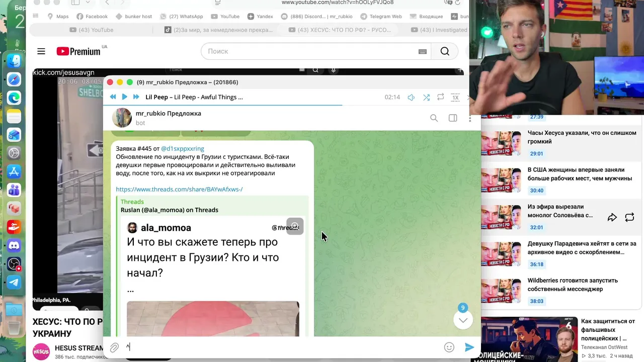Go to YouTube Premium home logo
The image size is (644, 362).
(x=78, y=51)
